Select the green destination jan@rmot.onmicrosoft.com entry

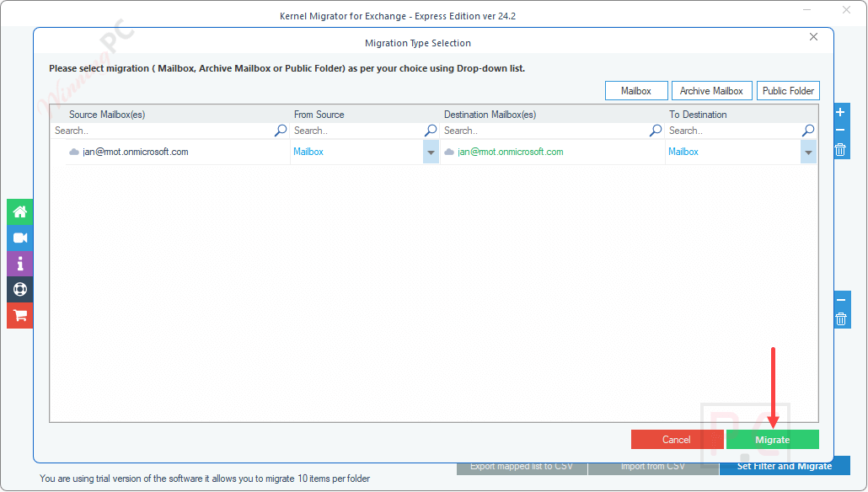pyautogui.click(x=511, y=152)
